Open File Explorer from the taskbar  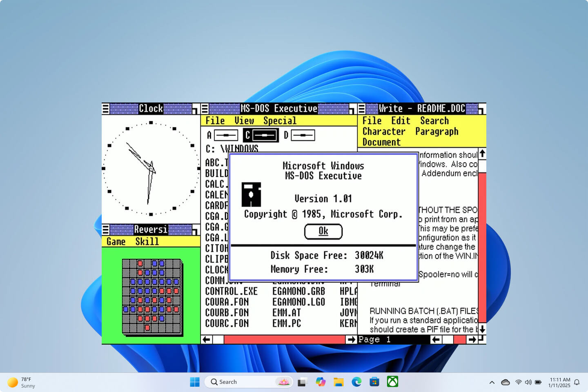(339, 382)
